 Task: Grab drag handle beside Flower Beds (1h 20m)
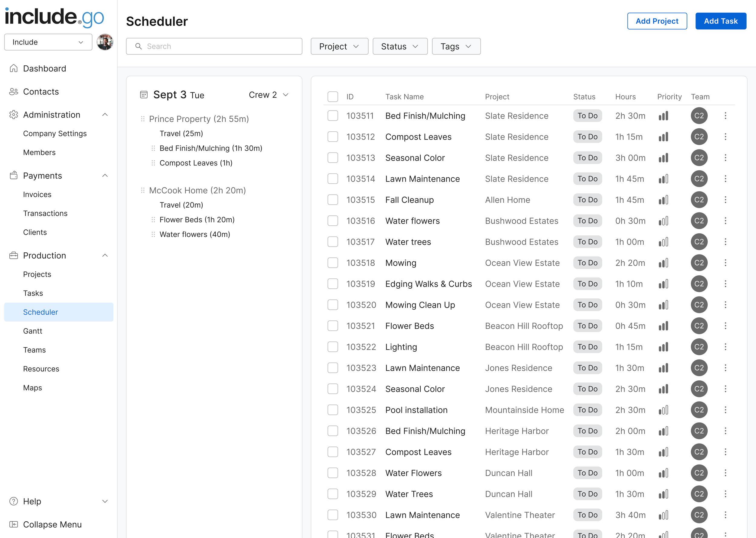pos(153,220)
